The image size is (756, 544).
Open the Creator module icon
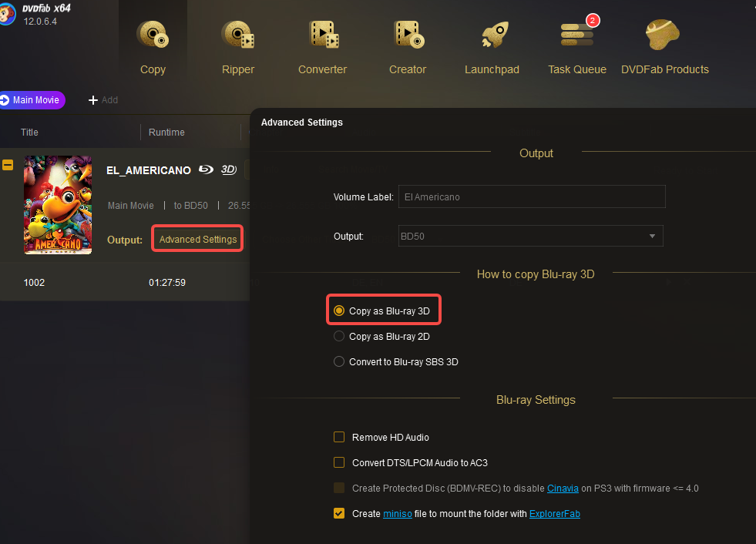point(408,34)
